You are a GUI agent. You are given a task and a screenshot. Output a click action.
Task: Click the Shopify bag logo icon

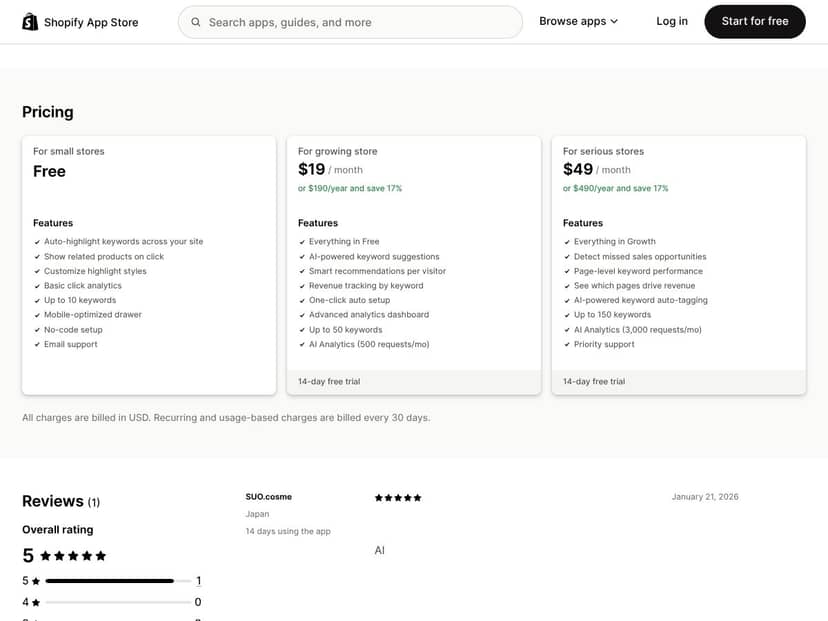click(29, 21)
